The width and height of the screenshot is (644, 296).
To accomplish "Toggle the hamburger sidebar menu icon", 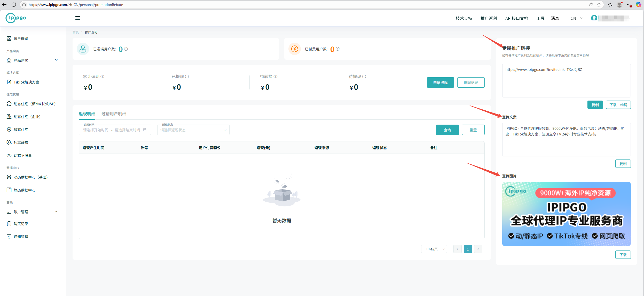I will (x=77, y=18).
